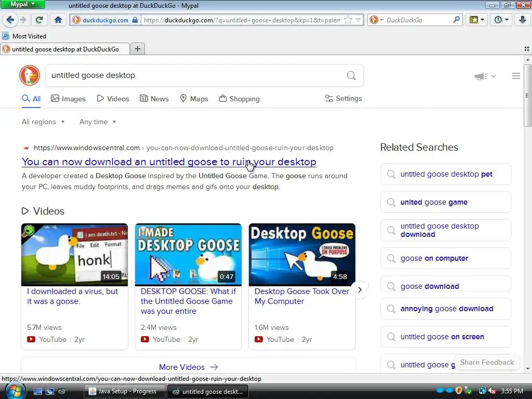This screenshot has height=399, width=532.
Task: Click the Show Desktop quick launch icon
Action: click(37, 392)
